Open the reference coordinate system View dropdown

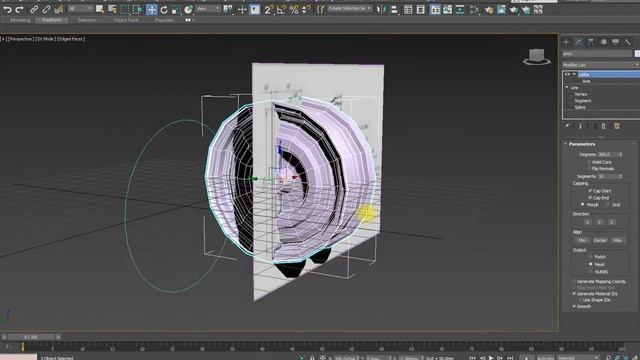pos(208,9)
